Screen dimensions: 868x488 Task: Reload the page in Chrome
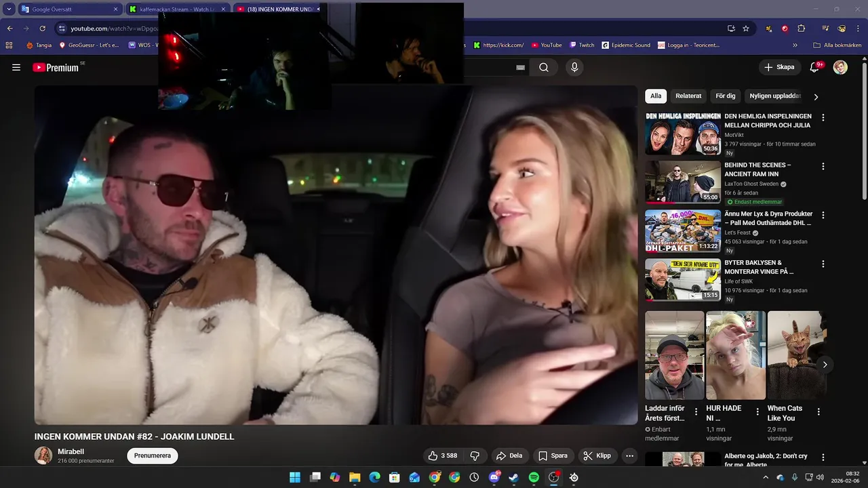coord(42,28)
